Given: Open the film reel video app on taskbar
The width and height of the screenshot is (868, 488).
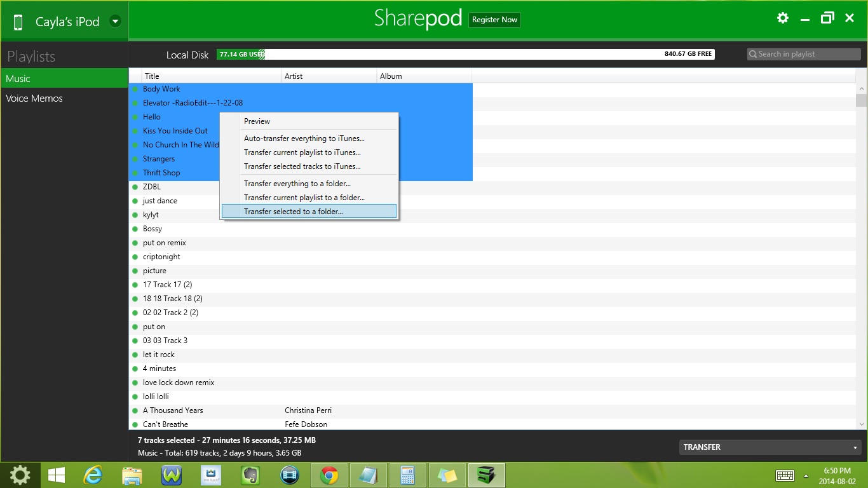Looking at the screenshot, I should (x=290, y=475).
